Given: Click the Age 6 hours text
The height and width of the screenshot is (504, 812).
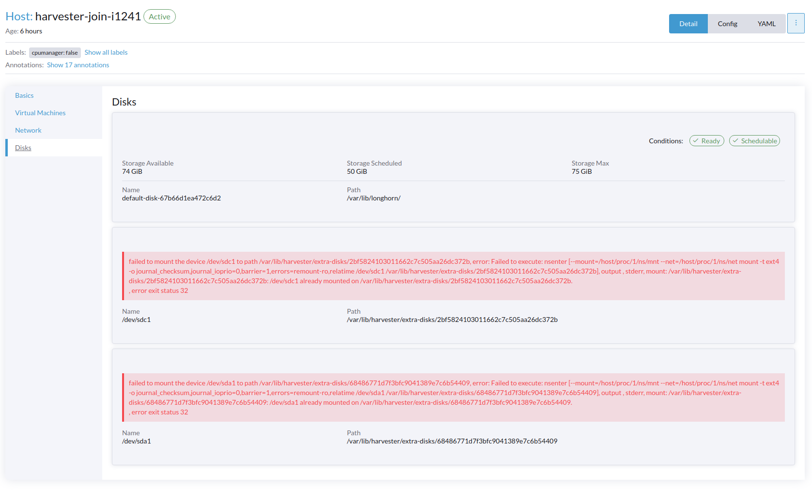Looking at the screenshot, I should (24, 31).
